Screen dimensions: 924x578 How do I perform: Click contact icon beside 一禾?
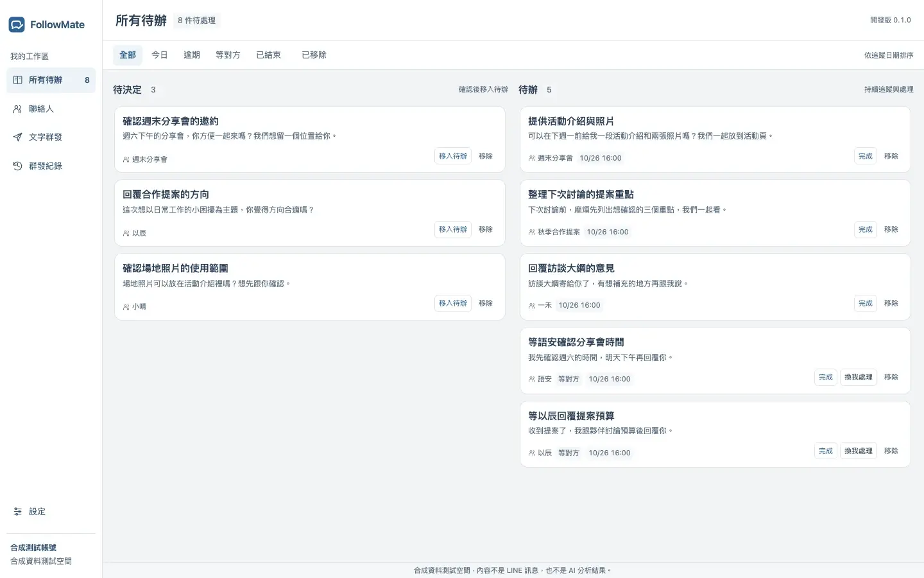pos(531,306)
